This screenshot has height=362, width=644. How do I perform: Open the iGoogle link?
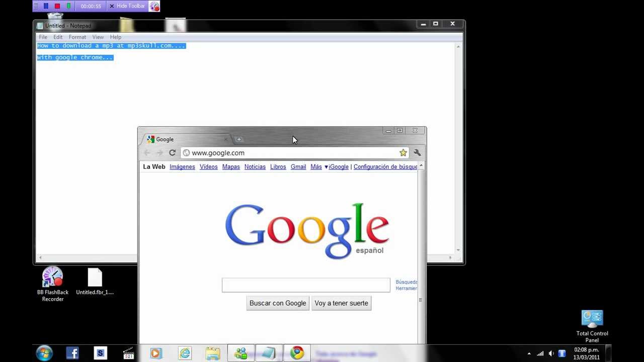pyautogui.click(x=339, y=167)
